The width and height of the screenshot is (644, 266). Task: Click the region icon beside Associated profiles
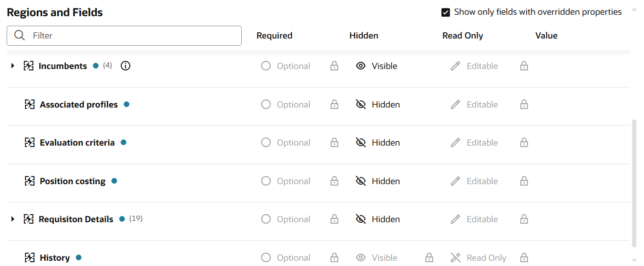30,104
